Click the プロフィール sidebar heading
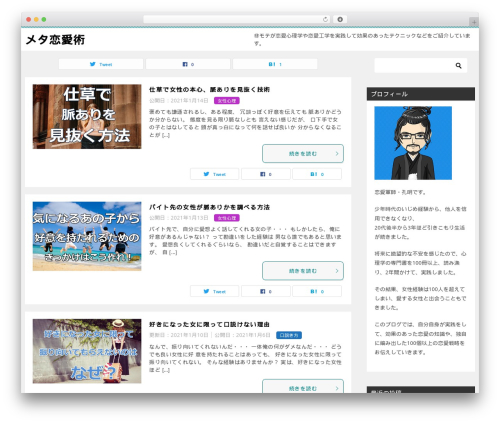Viewport: 500px width, 423px height. pyautogui.click(x=421, y=94)
